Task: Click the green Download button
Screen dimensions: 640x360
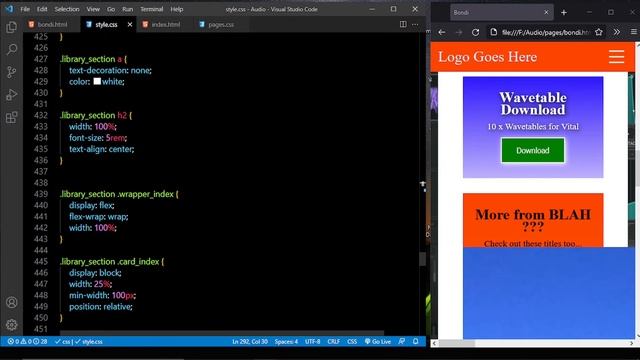Action: (533, 150)
